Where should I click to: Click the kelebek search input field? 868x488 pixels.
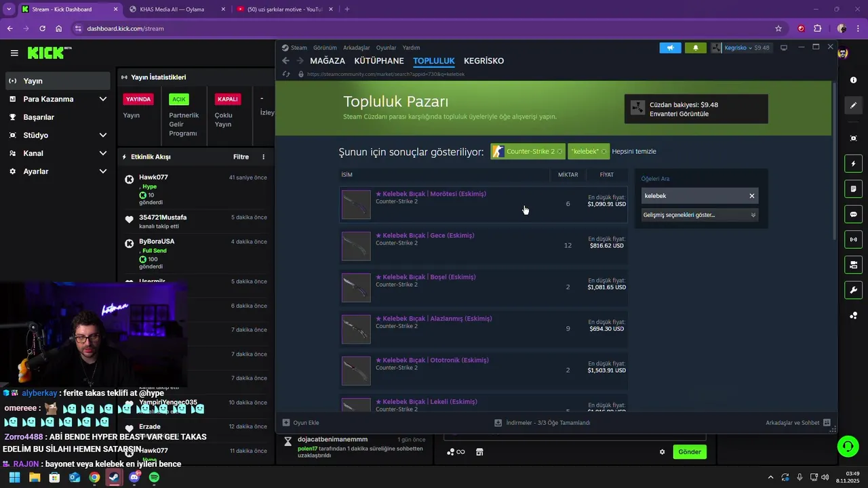(x=693, y=196)
